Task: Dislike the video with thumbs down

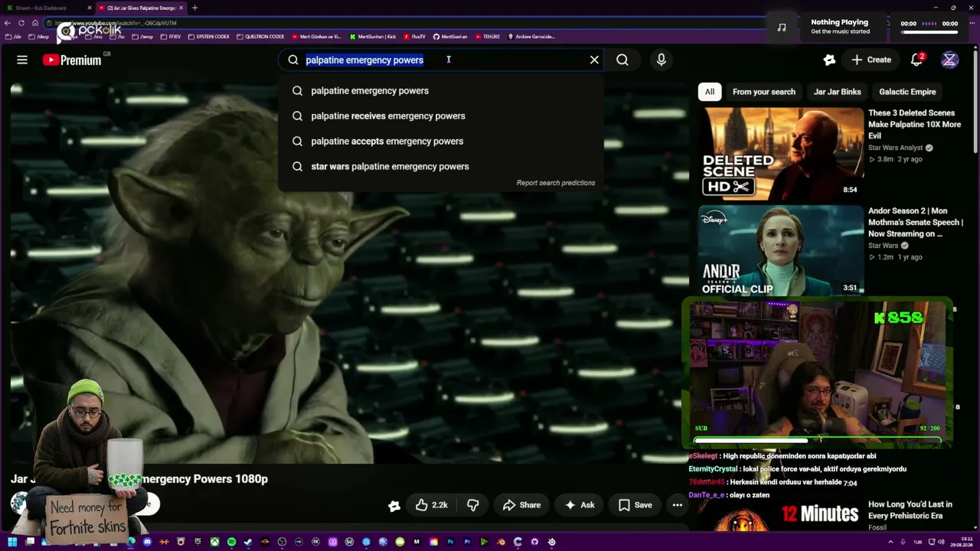Action: pos(473,505)
